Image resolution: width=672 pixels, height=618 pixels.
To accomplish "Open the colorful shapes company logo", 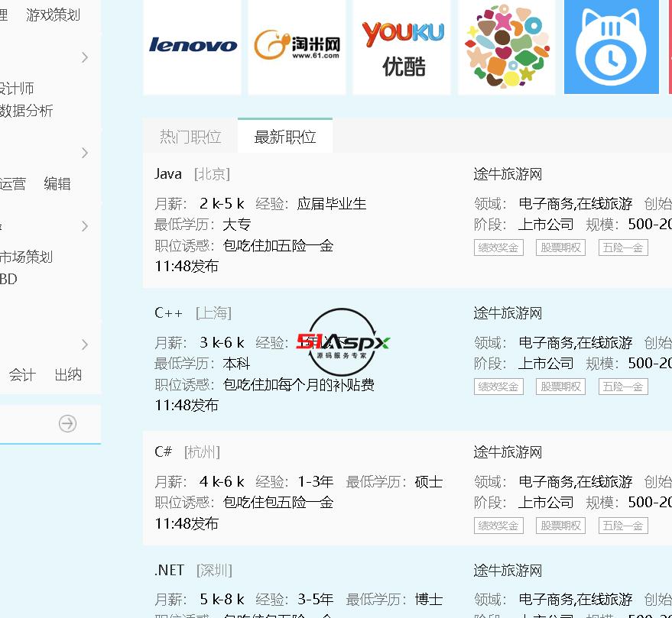I will 507,47.
